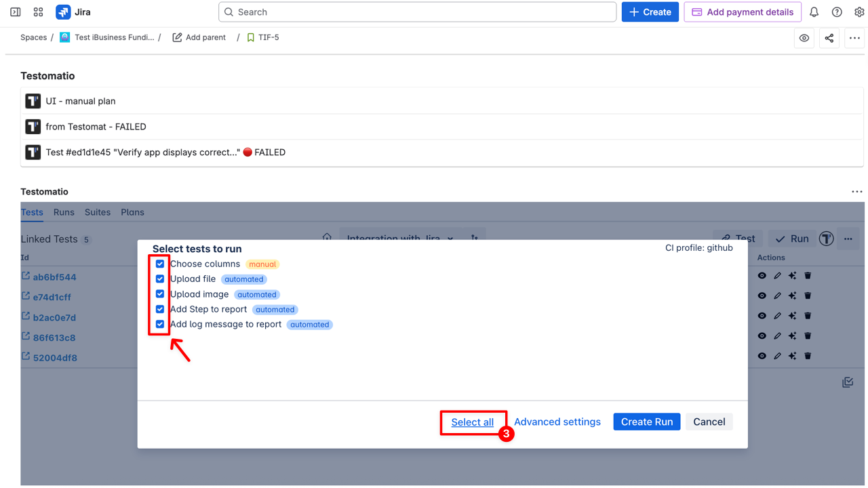
Task: Click the Jira search input field
Action: tap(417, 12)
